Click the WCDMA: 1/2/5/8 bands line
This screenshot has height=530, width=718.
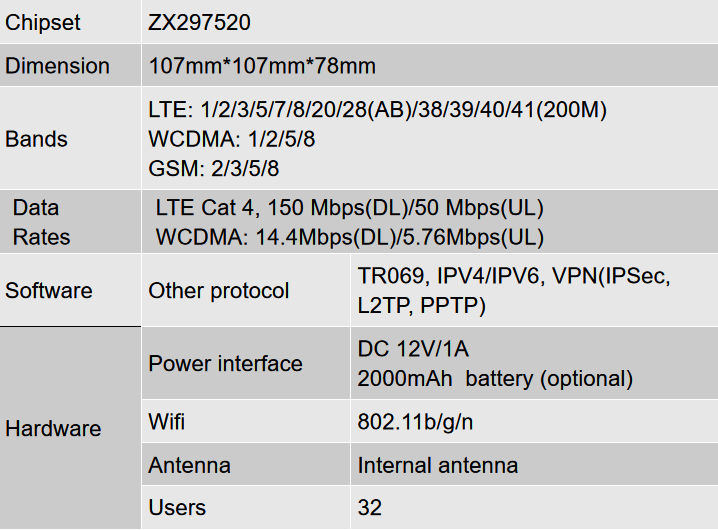point(232,139)
